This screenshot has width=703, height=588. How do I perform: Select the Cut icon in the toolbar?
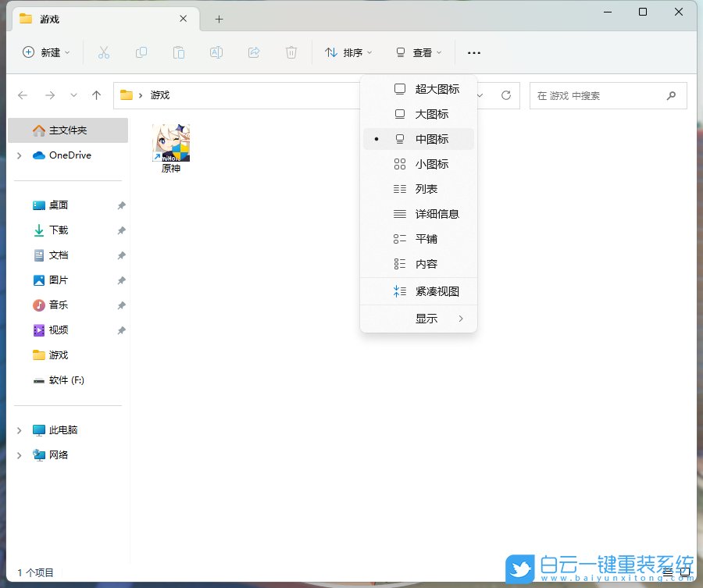104,52
